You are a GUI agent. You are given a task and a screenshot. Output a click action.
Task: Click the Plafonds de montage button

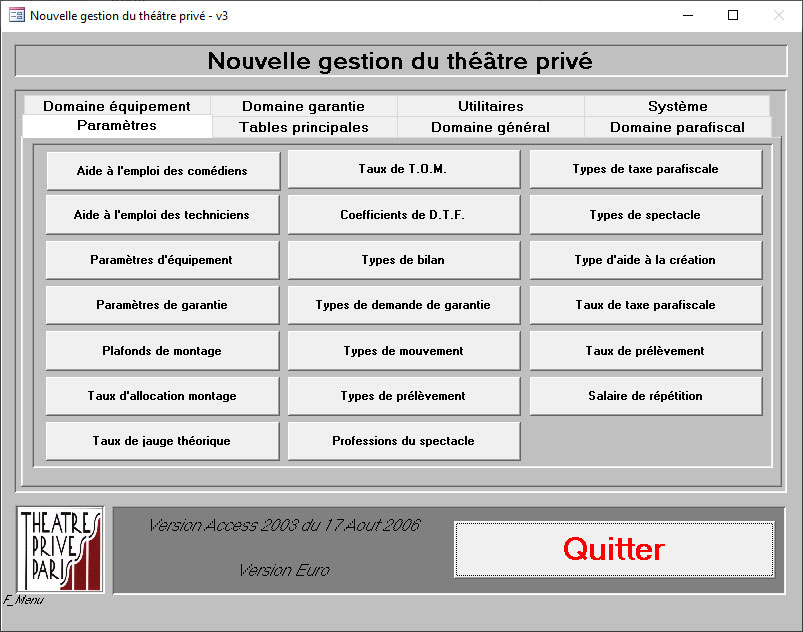pos(162,351)
